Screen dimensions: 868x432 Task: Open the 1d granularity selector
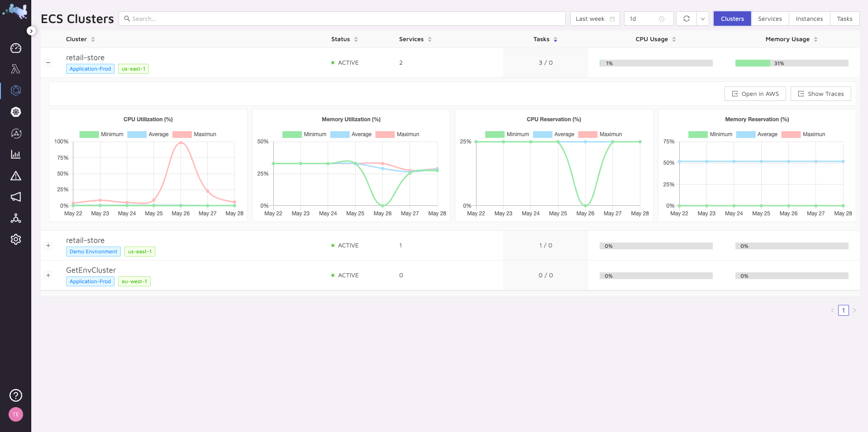649,19
